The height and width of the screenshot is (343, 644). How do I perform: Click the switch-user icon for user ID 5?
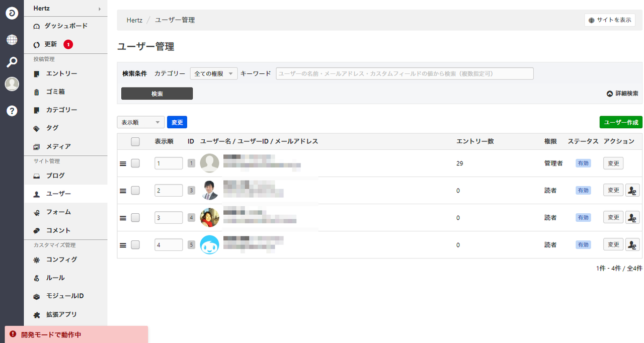click(x=632, y=244)
